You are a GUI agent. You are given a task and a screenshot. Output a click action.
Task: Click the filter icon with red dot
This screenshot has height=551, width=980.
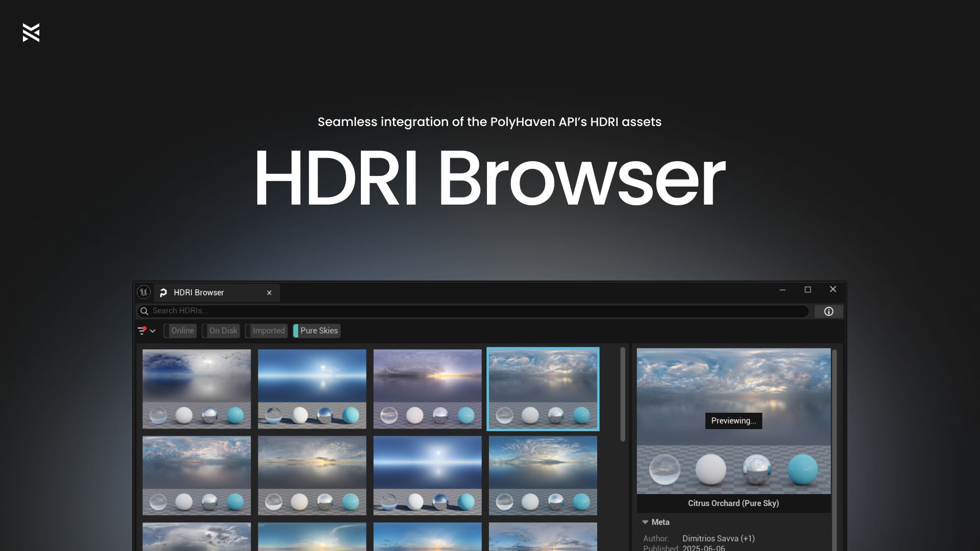[x=142, y=331]
